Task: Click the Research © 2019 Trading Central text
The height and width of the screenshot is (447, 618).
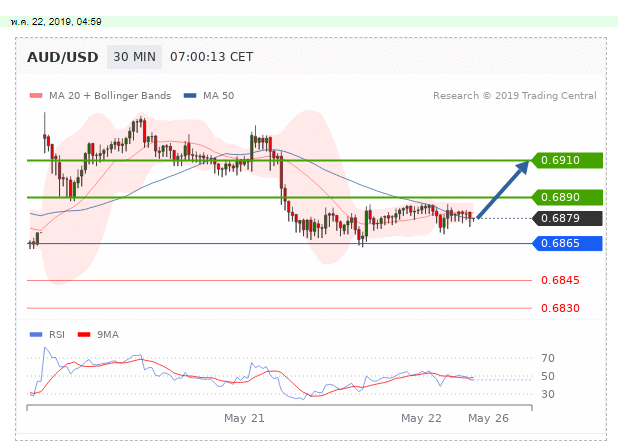Action: pos(515,96)
